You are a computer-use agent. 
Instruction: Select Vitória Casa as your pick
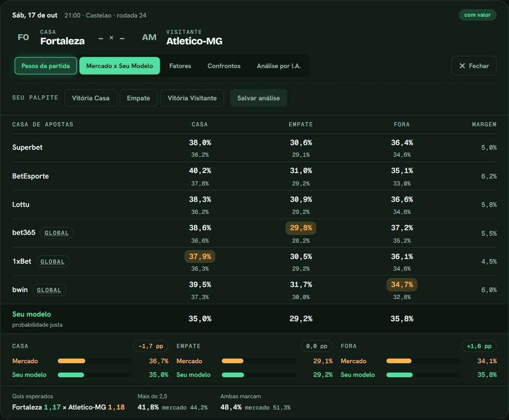91,98
